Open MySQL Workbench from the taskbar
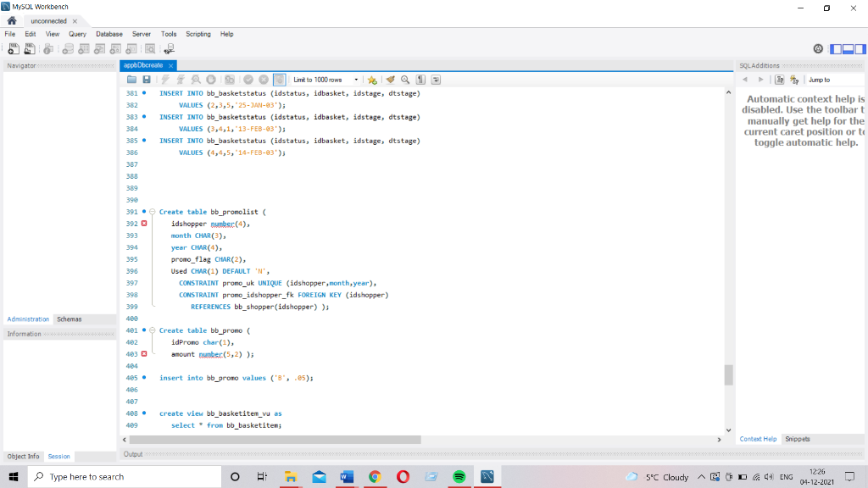The image size is (868, 488). coord(487,476)
